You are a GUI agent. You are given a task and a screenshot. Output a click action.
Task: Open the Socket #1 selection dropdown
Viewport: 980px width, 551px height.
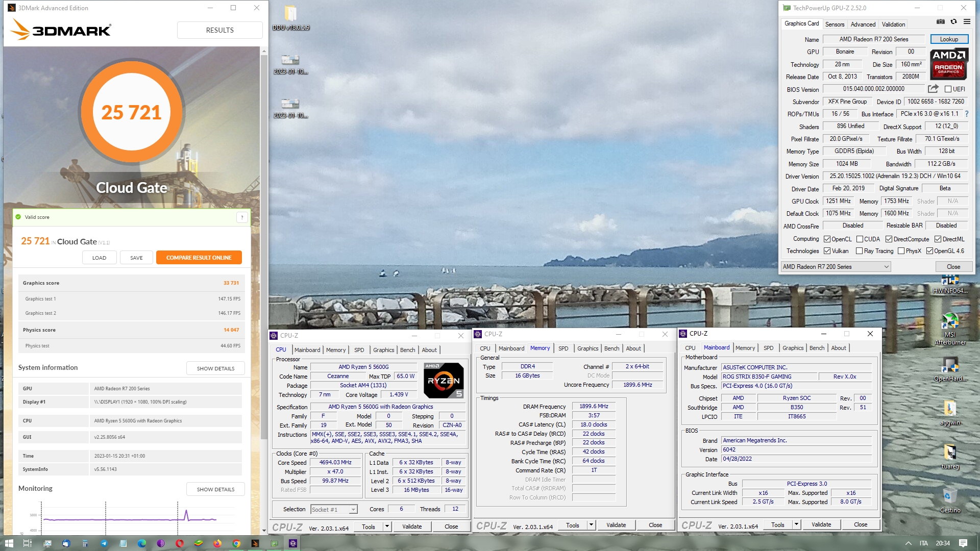[x=334, y=510]
